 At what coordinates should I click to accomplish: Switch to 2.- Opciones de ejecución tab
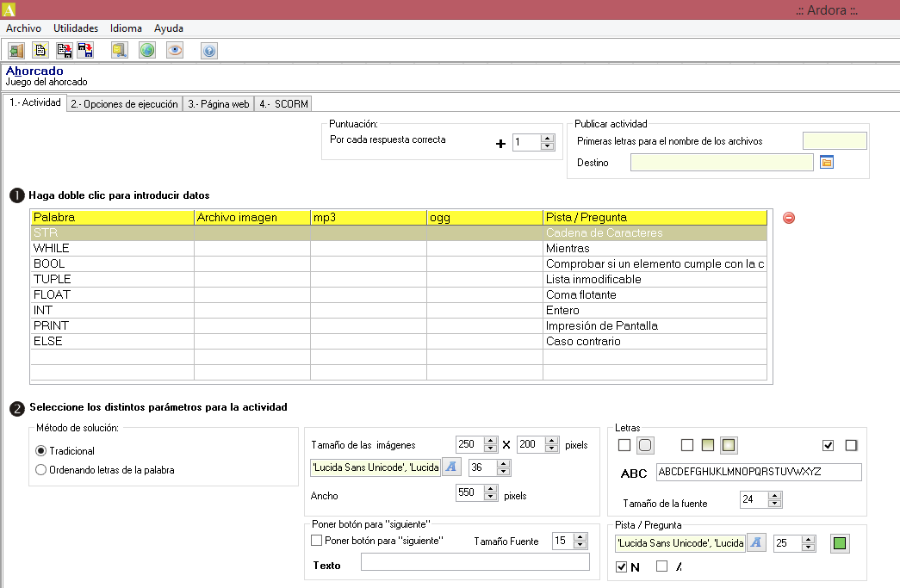[x=125, y=104]
